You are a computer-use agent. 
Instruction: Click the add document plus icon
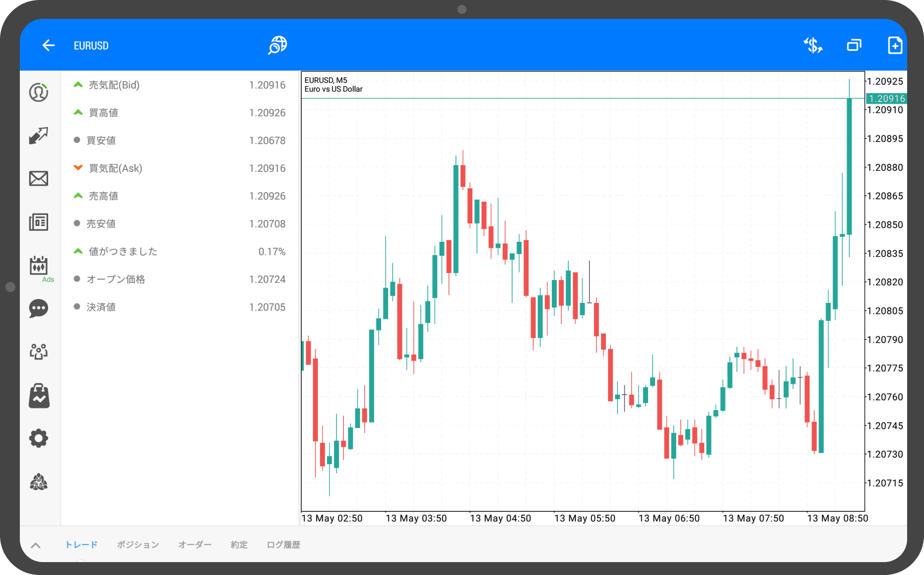coord(895,46)
